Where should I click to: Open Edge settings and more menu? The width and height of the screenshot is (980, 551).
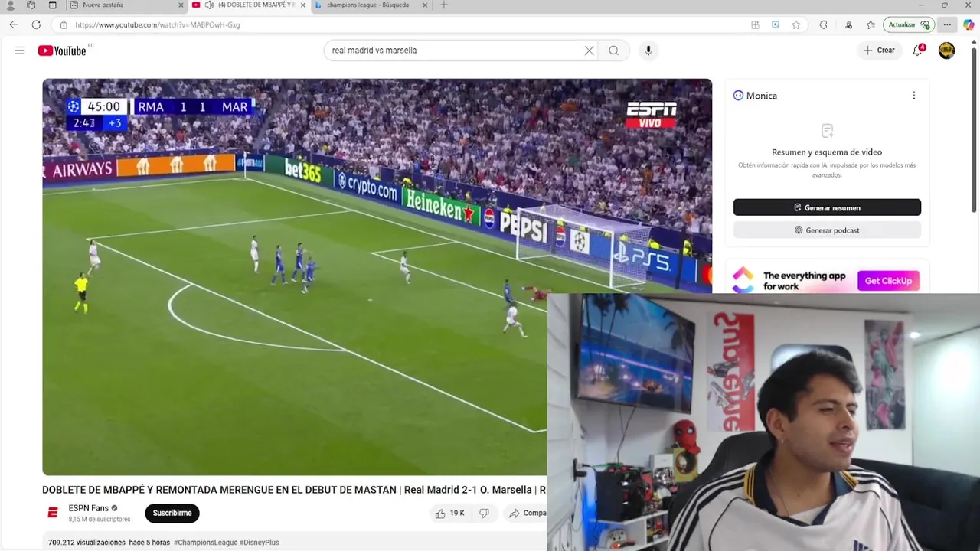(947, 24)
